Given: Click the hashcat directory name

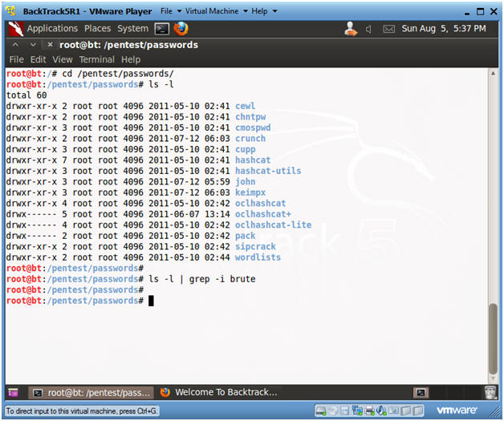Looking at the screenshot, I should click(x=253, y=160).
